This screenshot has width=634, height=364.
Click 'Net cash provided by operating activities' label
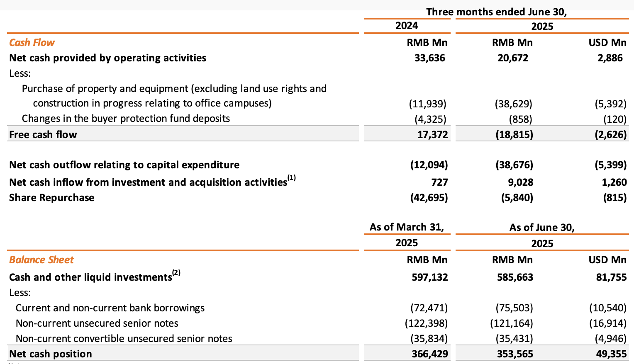108,58
